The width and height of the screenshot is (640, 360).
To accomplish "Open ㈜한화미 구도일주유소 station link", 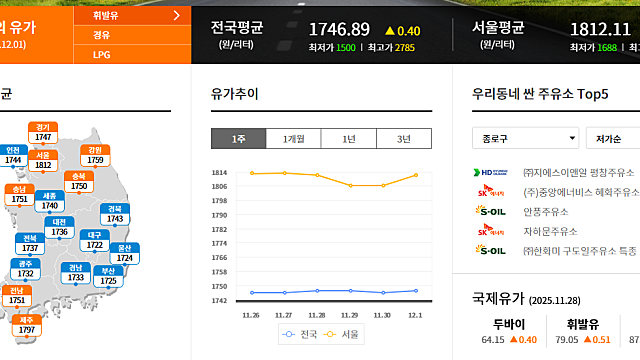I will coord(580,251).
